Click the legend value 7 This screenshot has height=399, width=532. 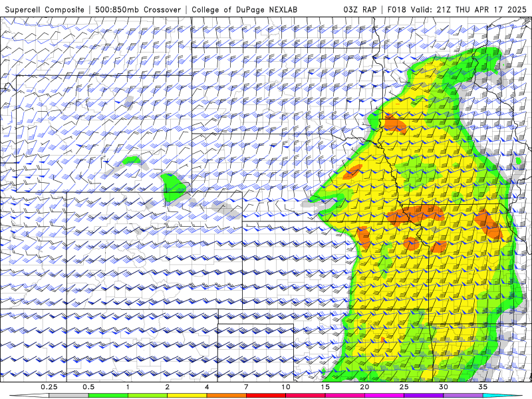click(x=246, y=387)
